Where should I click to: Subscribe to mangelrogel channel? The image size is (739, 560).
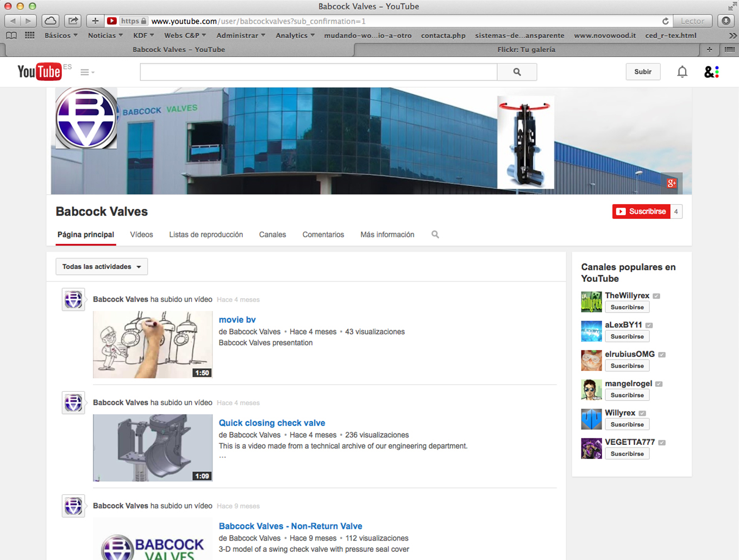[x=627, y=395]
